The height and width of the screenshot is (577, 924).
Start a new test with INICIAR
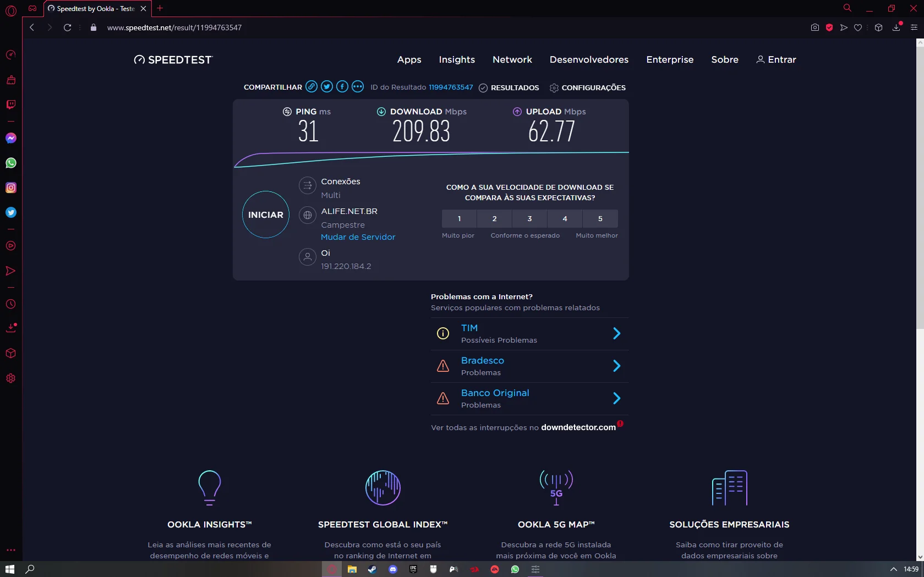coord(266,215)
